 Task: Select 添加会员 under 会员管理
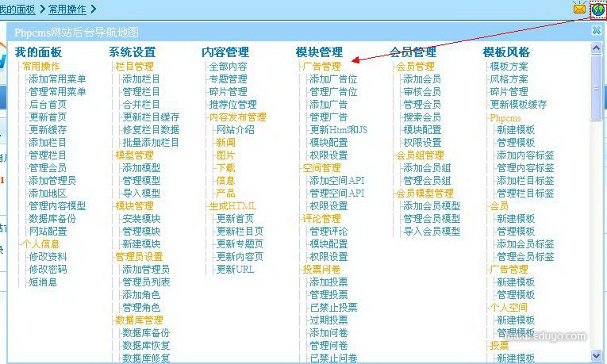point(421,79)
